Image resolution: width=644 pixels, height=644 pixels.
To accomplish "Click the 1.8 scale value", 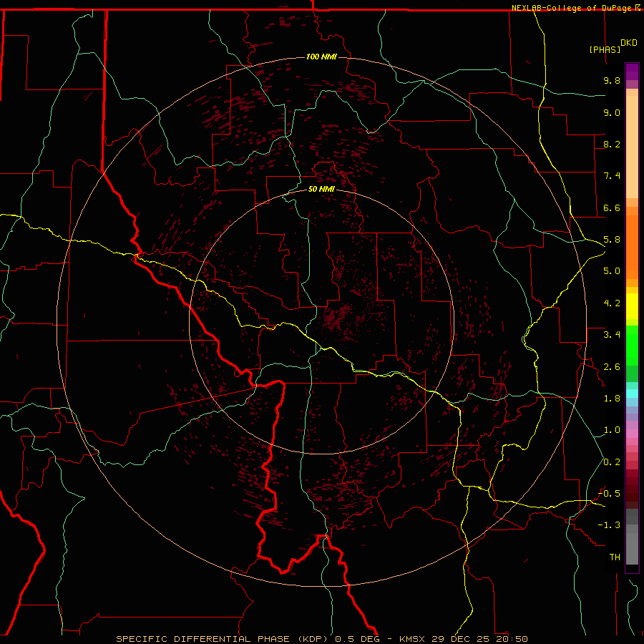I will coord(612,399).
